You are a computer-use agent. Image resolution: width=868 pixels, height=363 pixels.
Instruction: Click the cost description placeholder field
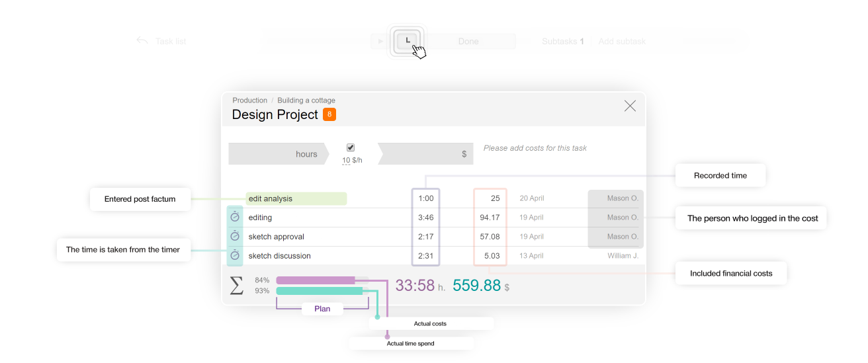[x=535, y=148]
